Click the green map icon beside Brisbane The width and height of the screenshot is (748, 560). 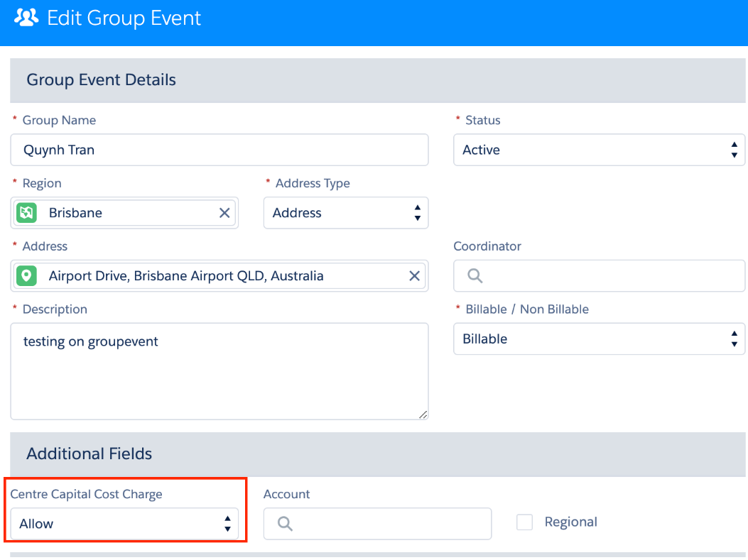27,213
